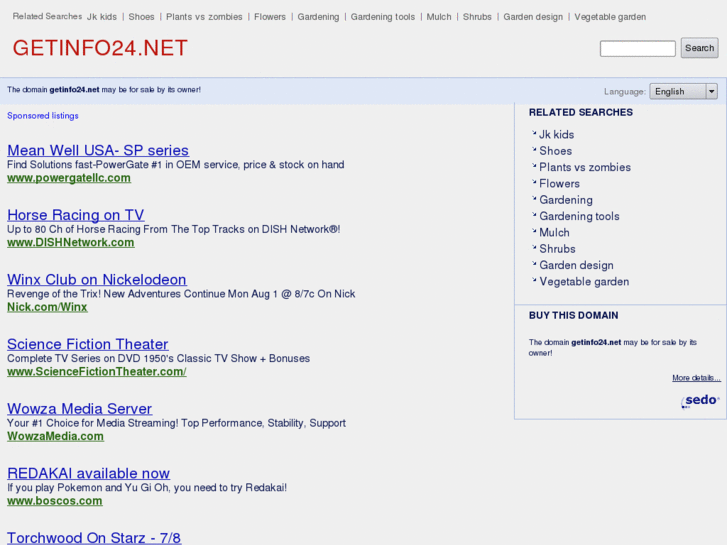Open Vegetable garden in sidebar list
The width and height of the screenshot is (727, 545).
[x=584, y=282]
